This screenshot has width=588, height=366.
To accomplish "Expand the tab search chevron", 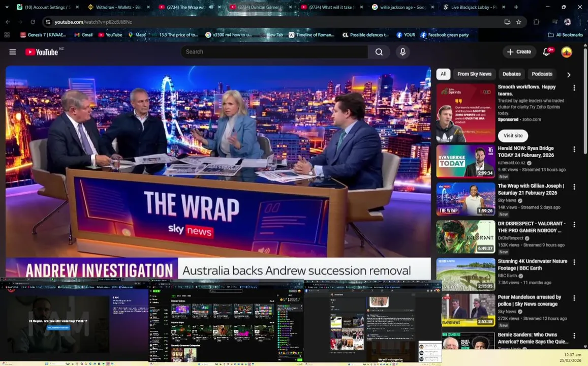I will point(7,7).
